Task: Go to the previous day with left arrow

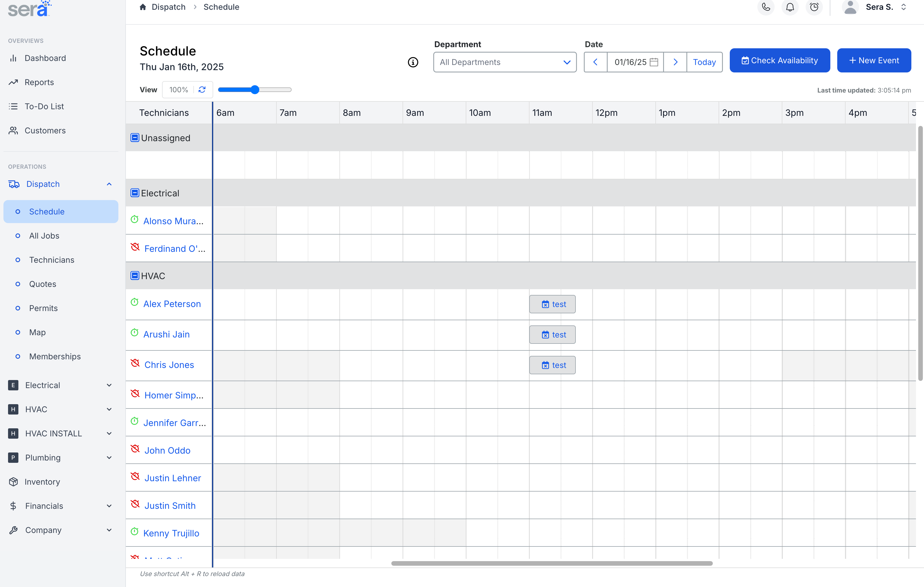Action: tap(595, 62)
